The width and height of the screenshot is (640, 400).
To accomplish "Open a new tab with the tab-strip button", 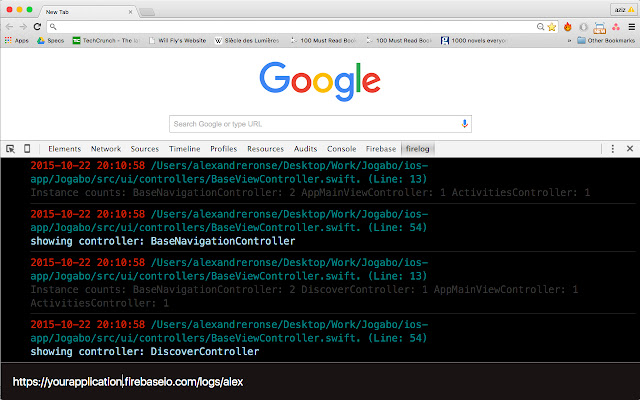I will (x=147, y=12).
